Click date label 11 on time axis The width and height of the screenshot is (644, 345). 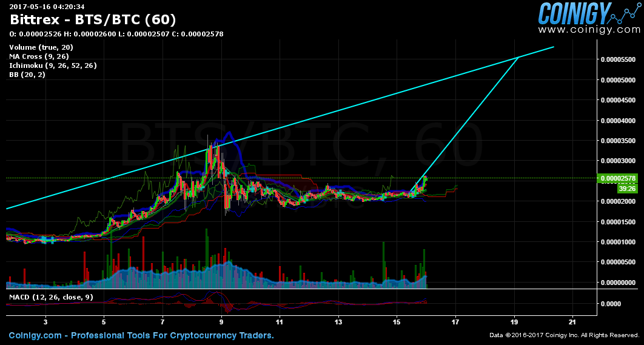point(280,323)
